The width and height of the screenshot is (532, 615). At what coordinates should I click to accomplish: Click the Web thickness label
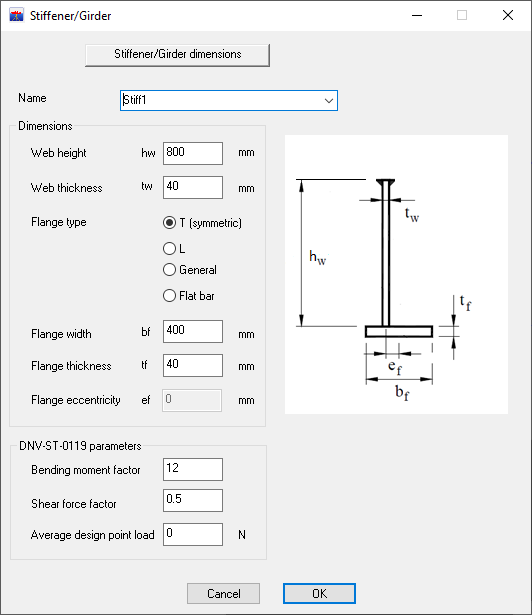[67, 188]
